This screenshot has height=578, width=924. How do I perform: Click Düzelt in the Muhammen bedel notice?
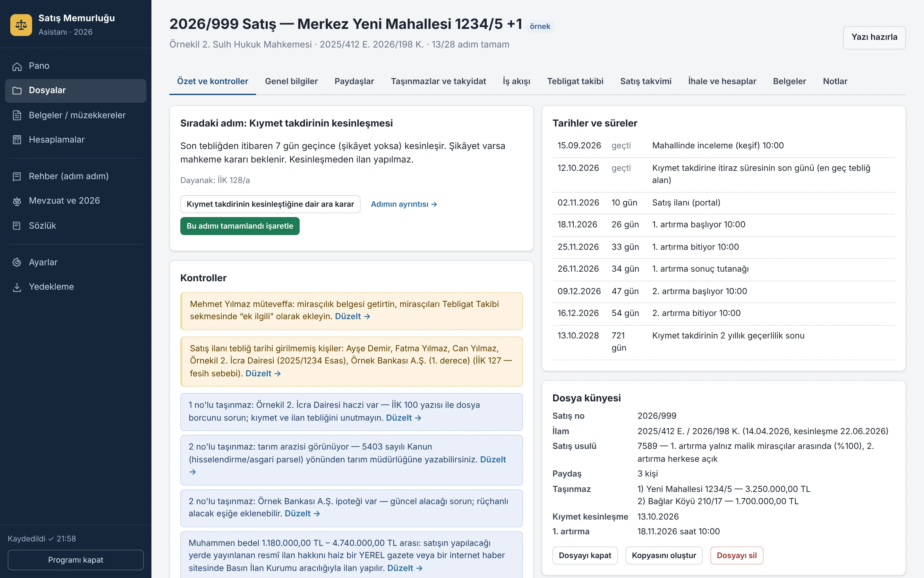(x=405, y=568)
